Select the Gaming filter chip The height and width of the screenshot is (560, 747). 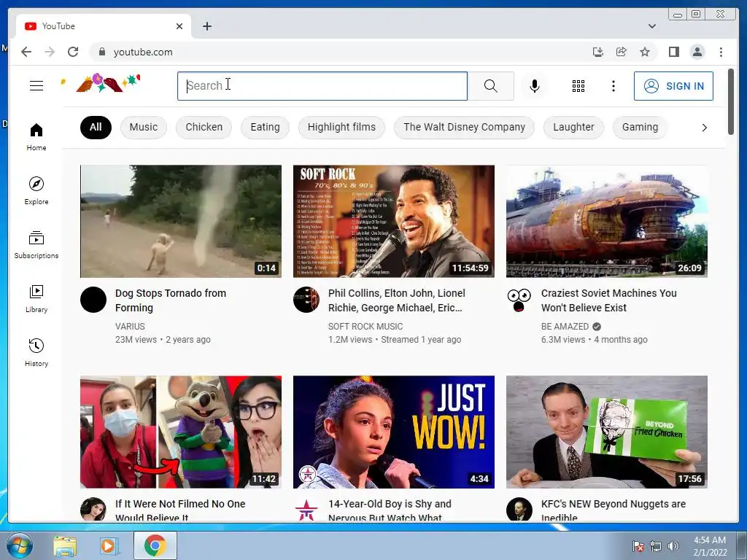(640, 127)
